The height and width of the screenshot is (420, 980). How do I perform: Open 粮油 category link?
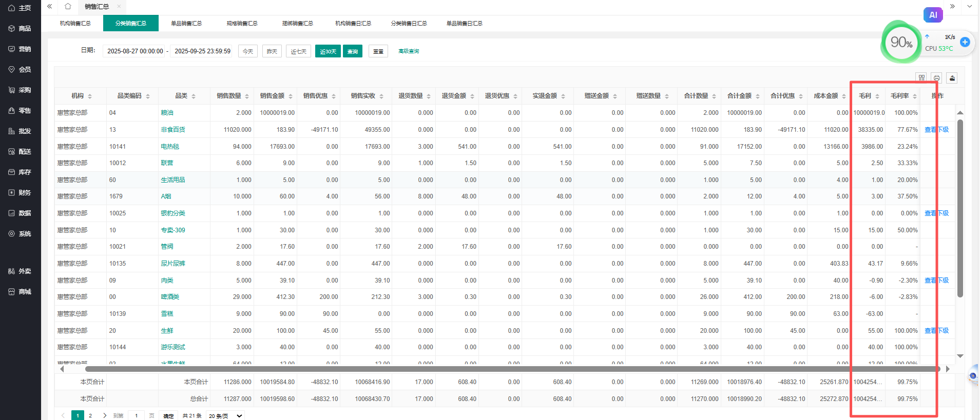click(167, 113)
